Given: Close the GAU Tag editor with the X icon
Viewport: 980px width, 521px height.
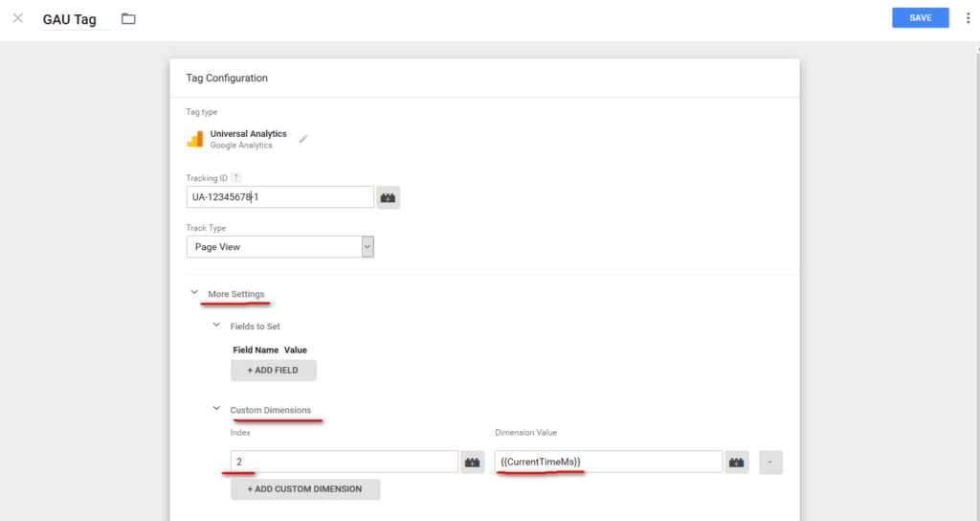Looking at the screenshot, I should (x=18, y=18).
